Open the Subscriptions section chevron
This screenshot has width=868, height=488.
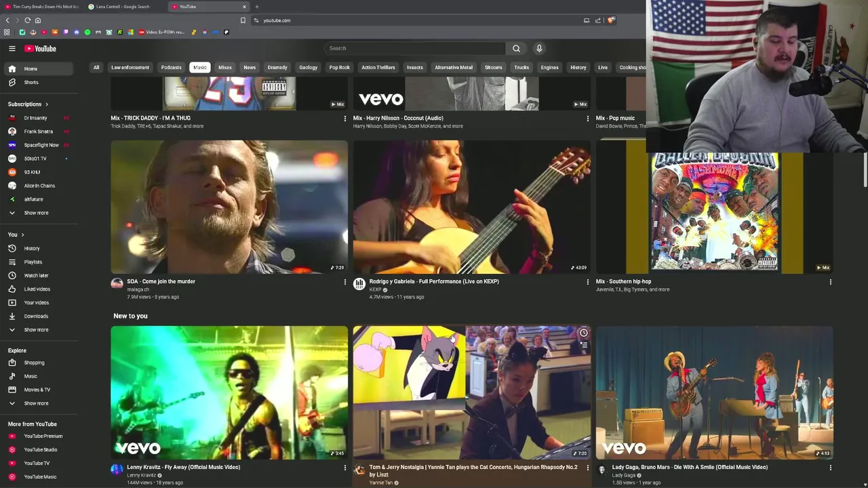pos(47,104)
